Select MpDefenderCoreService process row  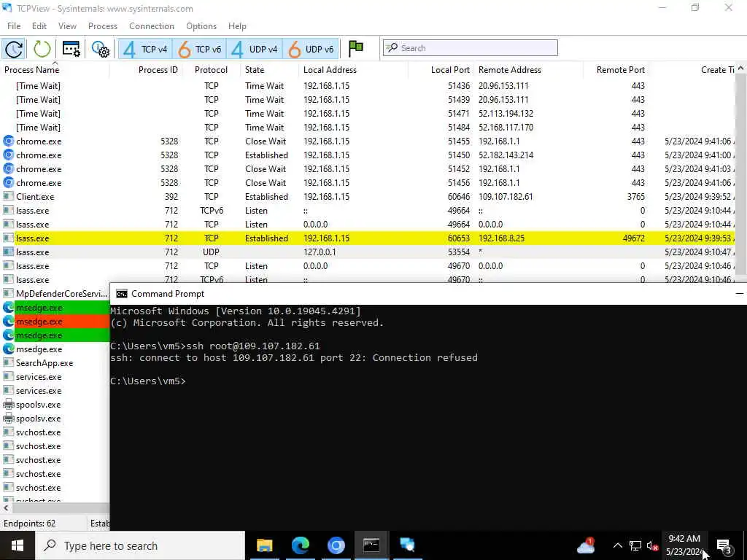click(x=55, y=294)
